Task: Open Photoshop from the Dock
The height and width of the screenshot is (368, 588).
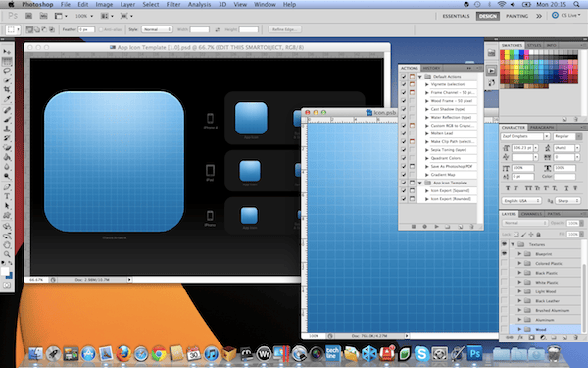Action: [474, 353]
